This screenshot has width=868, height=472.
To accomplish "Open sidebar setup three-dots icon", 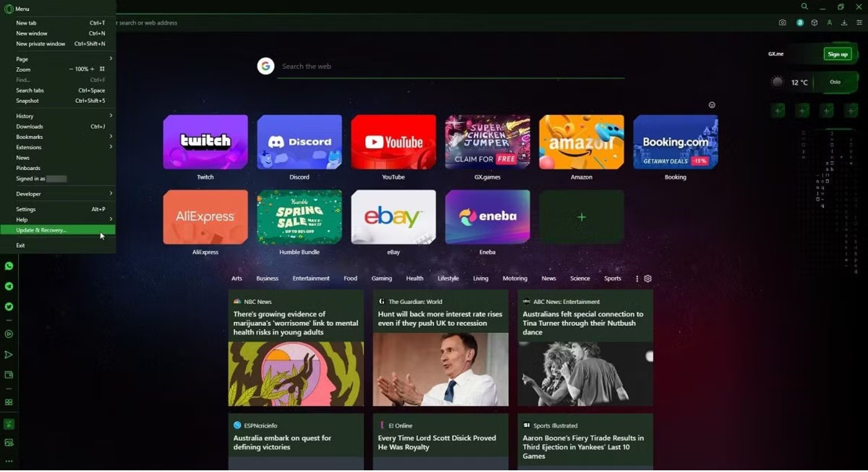I will [x=9, y=461].
